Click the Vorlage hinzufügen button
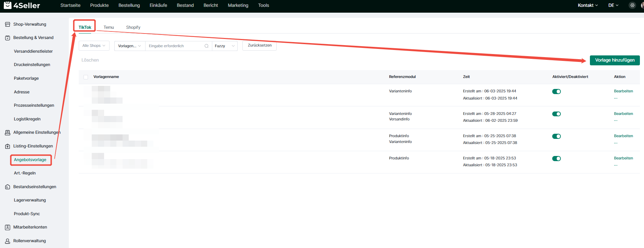This screenshot has height=248, width=644. coord(615,60)
